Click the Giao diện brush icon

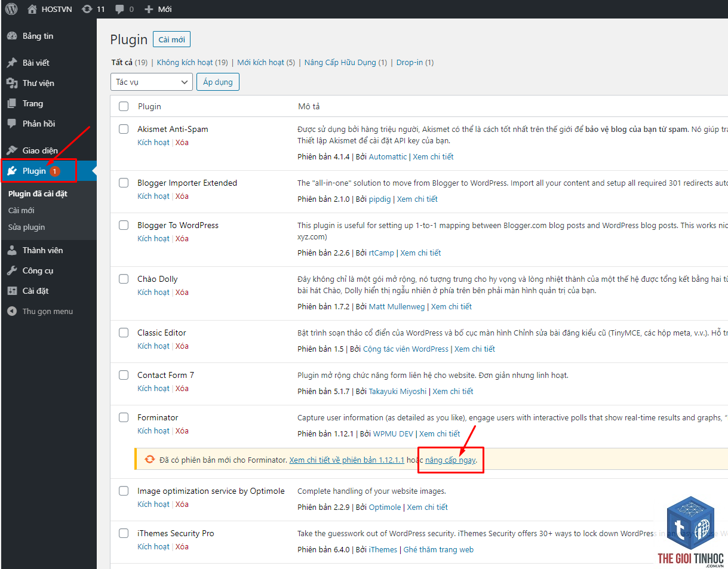coord(12,150)
